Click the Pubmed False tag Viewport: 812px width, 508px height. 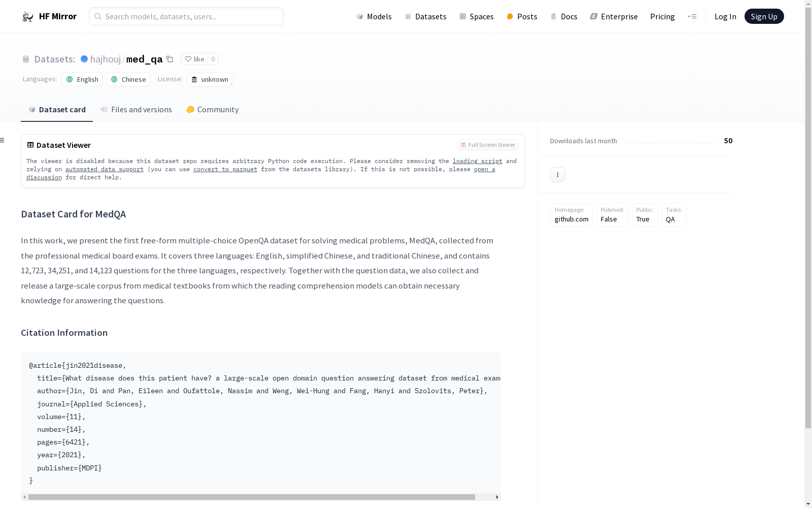[x=613, y=215]
